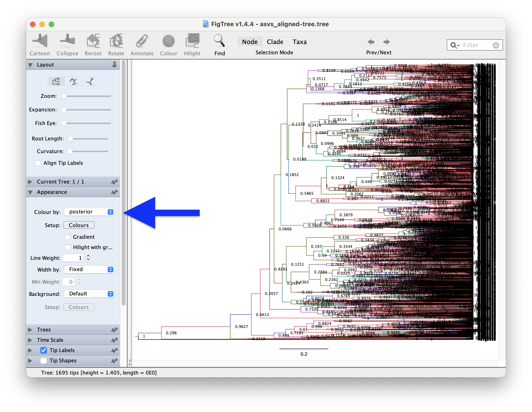Click the Curvature slider handle

[x=70, y=151]
